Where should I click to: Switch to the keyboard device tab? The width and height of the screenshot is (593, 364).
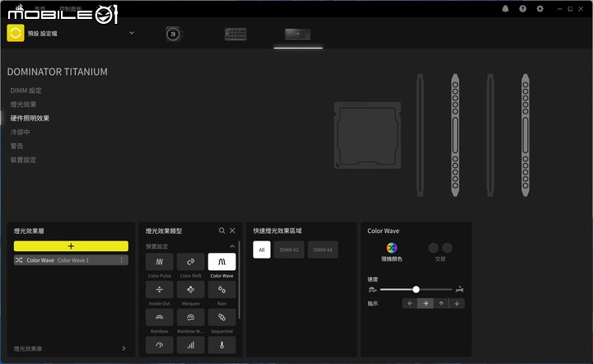(x=236, y=34)
